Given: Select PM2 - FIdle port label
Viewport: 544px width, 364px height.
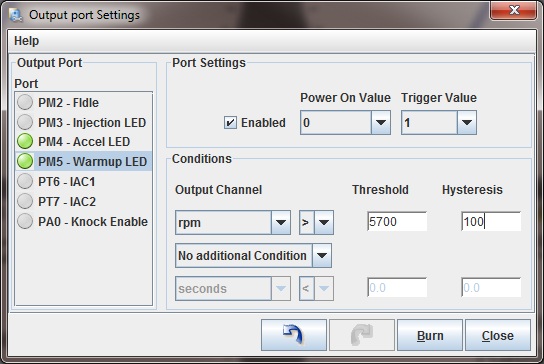Looking at the screenshot, I should coord(68,103).
